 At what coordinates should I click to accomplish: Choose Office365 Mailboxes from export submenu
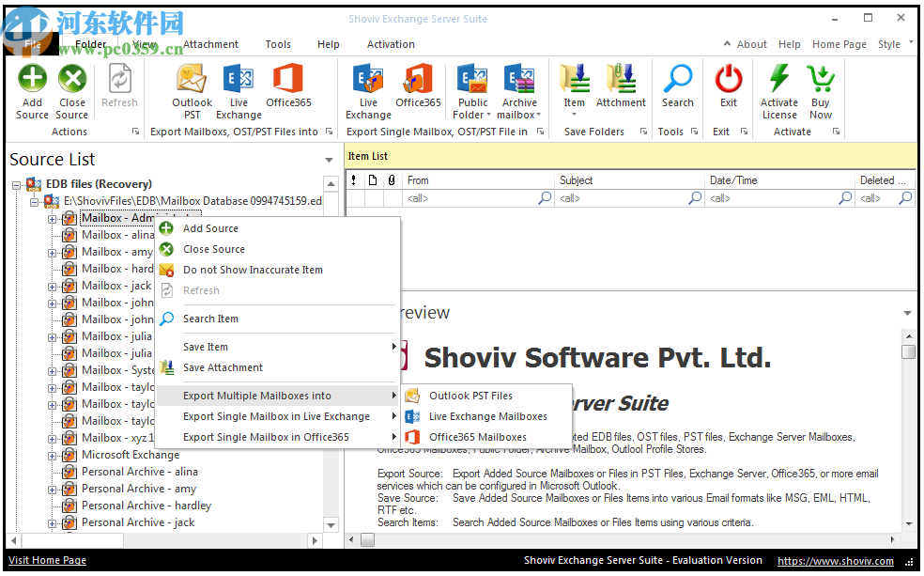482,437
